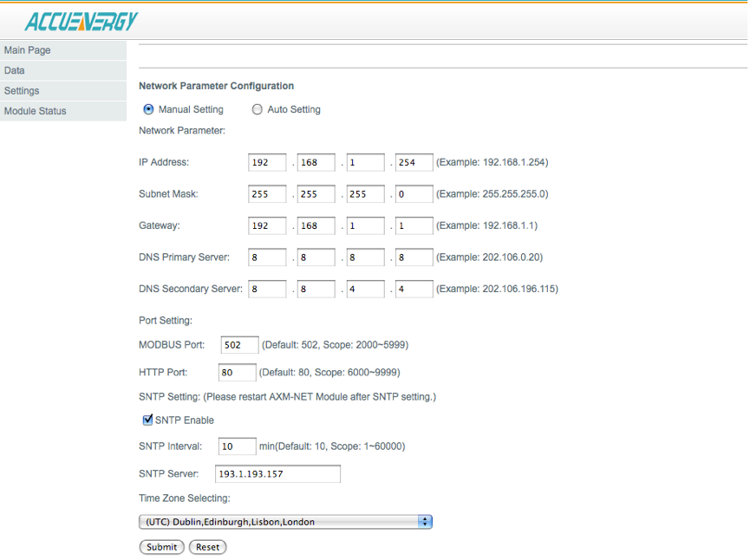Toggle the SNTP Enable checkbox
The width and height of the screenshot is (750, 560).
[x=147, y=420]
